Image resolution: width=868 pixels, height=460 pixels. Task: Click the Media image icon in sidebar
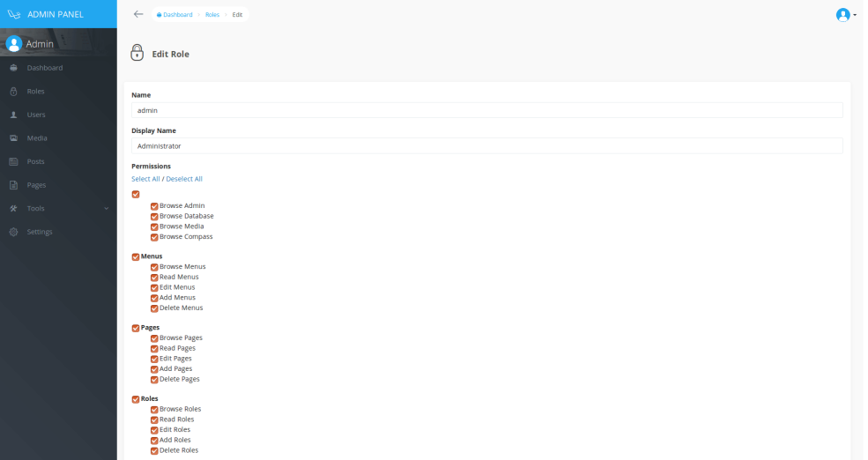[x=14, y=138]
